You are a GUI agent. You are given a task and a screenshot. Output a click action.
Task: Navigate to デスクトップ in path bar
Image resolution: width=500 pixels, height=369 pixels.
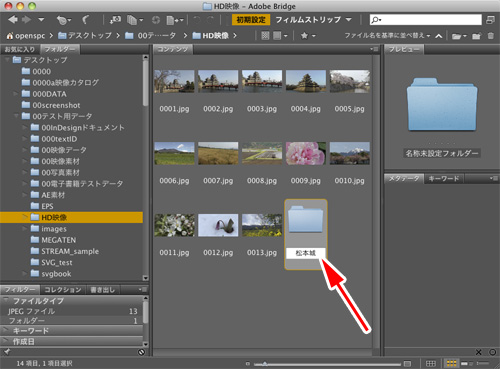[85, 35]
